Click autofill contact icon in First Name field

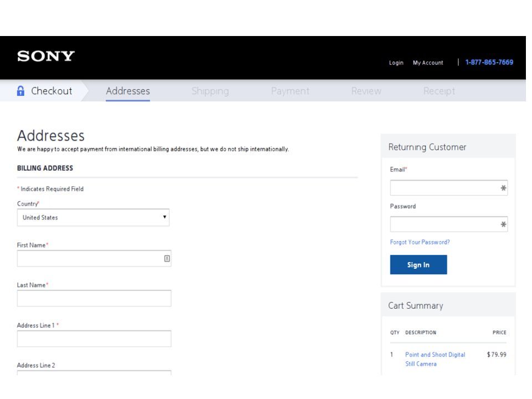167,259
